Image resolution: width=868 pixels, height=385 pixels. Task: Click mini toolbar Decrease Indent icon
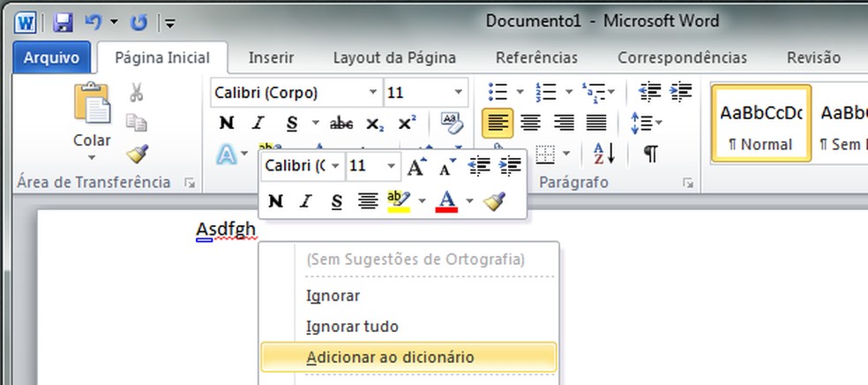[479, 166]
